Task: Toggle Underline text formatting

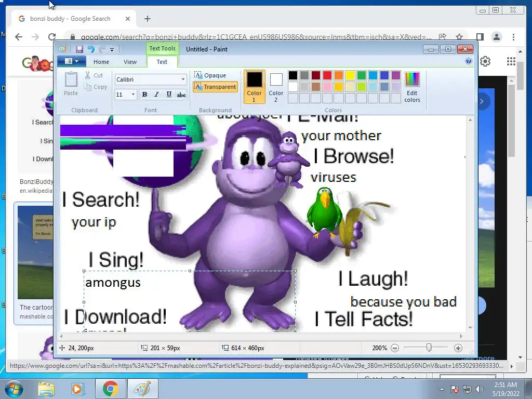Action: pyautogui.click(x=169, y=95)
